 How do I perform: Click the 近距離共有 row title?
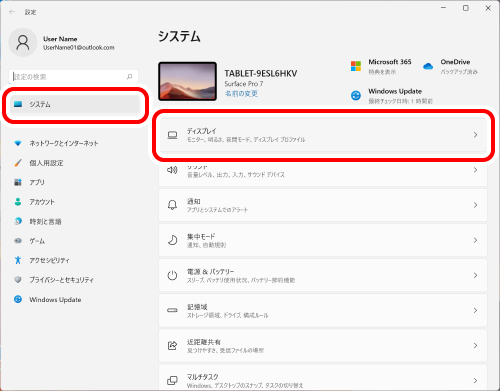204,342
